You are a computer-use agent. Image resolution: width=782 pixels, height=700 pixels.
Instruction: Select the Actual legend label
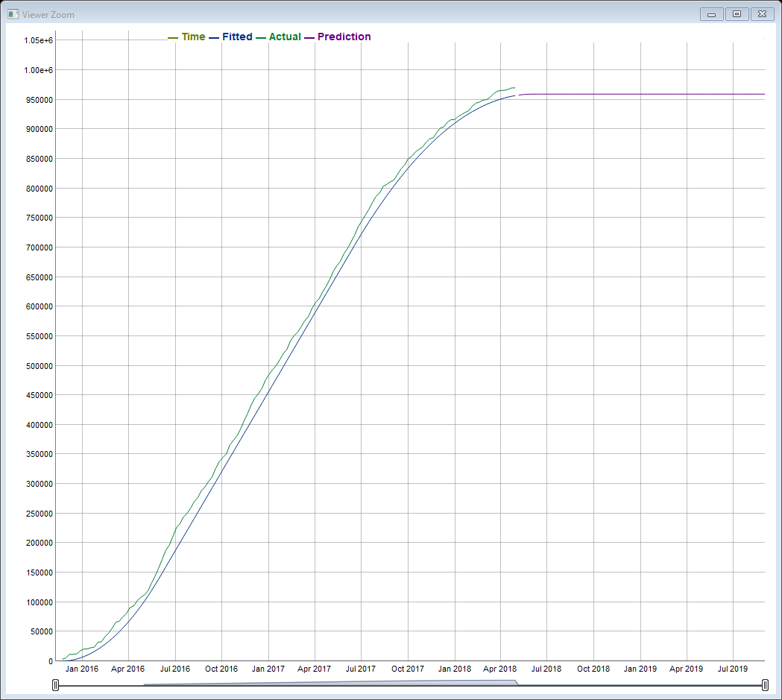tap(285, 37)
